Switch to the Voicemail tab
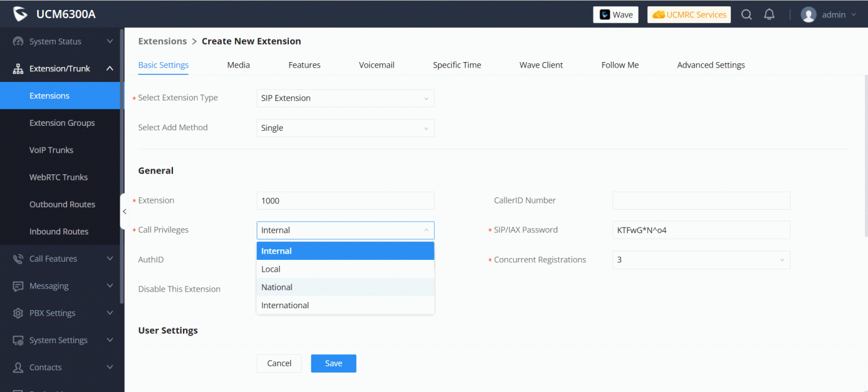 click(x=376, y=65)
